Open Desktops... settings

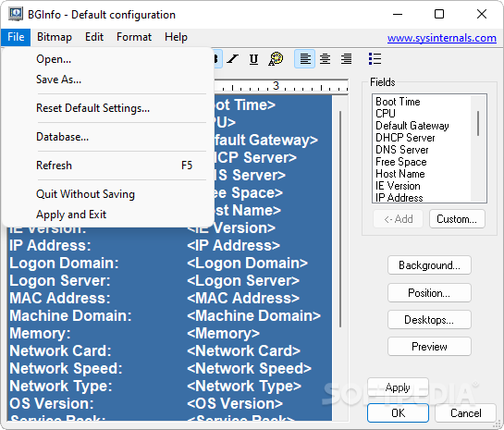click(x=429, y=320)
